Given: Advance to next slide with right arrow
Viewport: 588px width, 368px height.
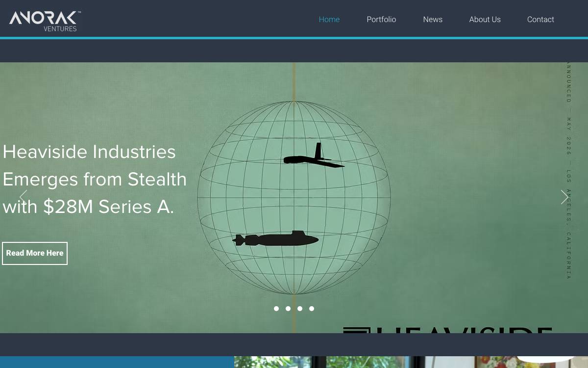Looking at the screenshot, I should tap(564, 197).
